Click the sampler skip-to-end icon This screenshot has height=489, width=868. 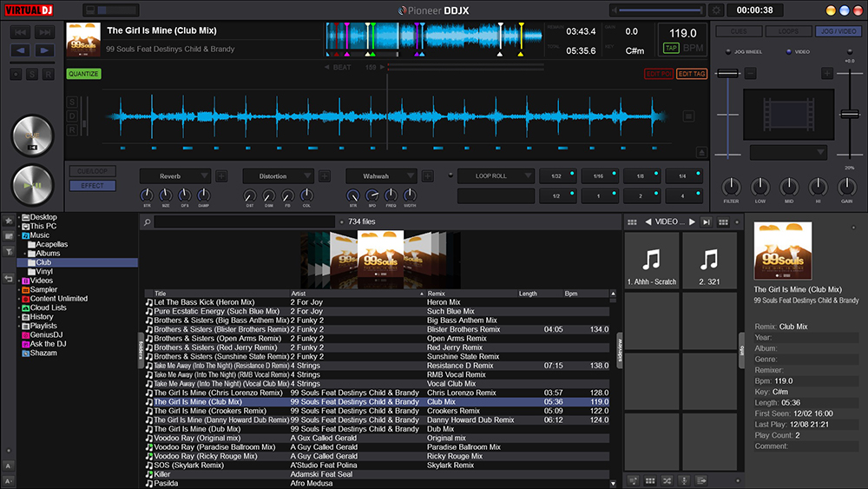coord(707,222)
